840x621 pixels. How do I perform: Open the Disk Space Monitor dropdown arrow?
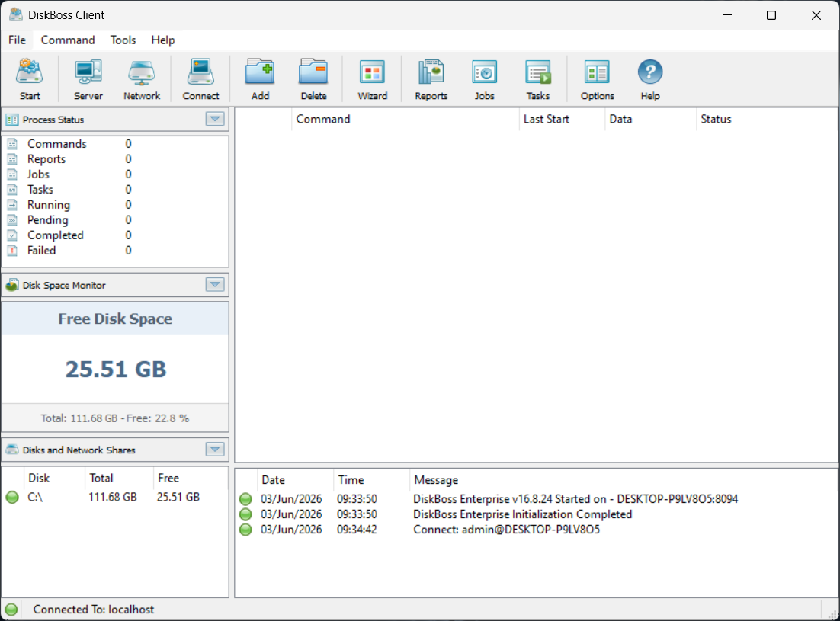point(216,285)
